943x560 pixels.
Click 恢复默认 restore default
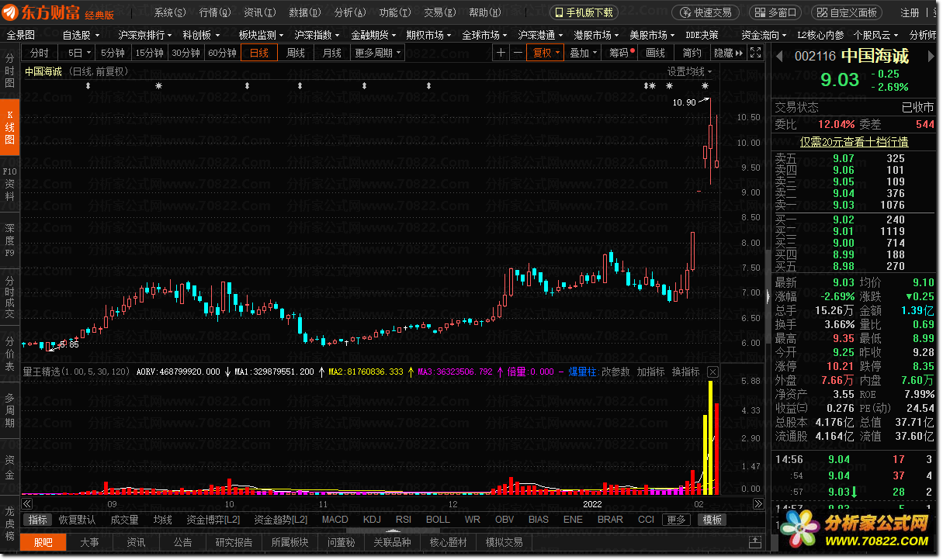coord(77,520)
